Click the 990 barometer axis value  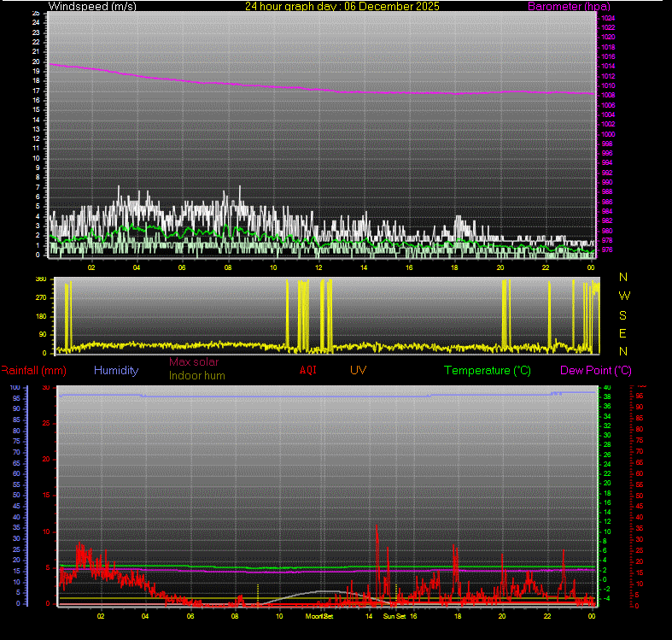[607, 182]
